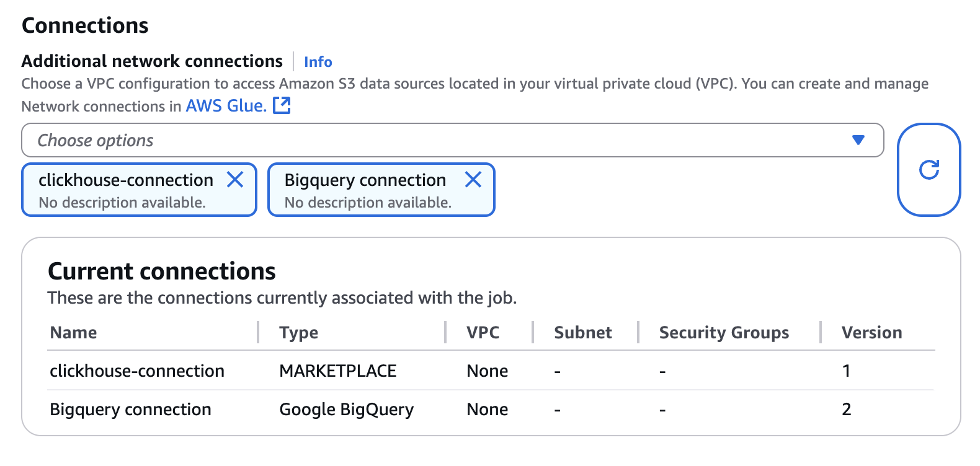
Task: Select clickhouse-connection row in Current connections
Action: (x=137, y=371)
